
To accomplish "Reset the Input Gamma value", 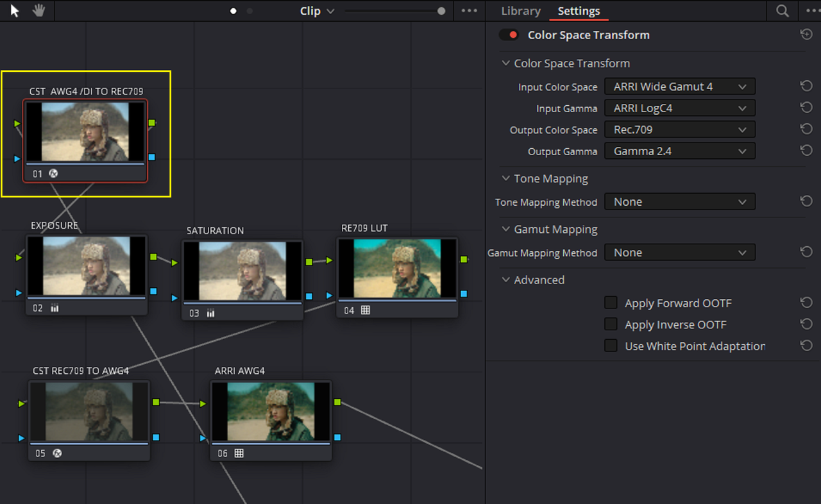I will (x=806, y=108).
